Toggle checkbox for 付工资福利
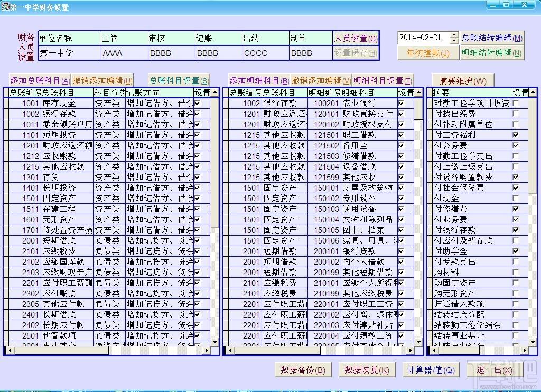The height and width of the screenshot is (392, 541). click(516, 135)
